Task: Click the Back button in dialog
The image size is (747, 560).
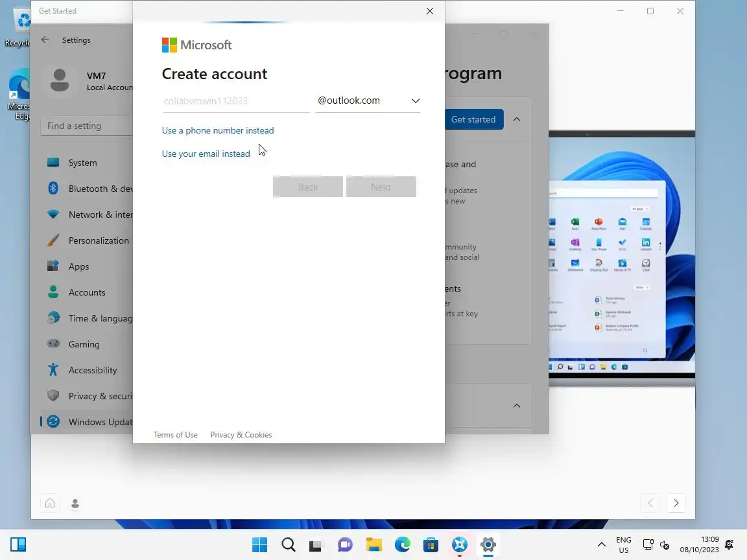Action: 308,187
